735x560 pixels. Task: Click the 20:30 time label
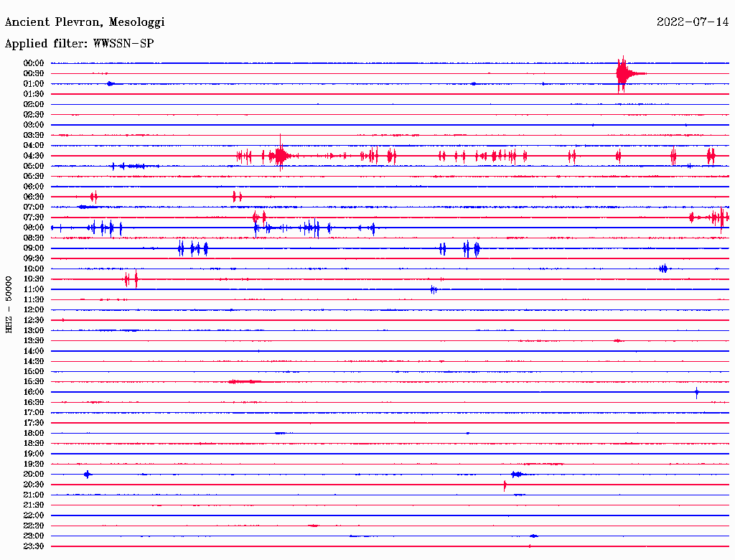click(34, 485)
